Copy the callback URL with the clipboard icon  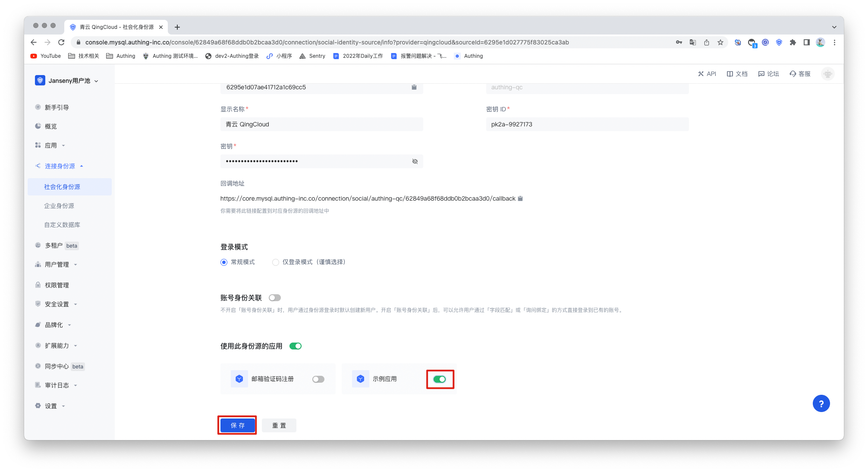click(x=520, y=198)
